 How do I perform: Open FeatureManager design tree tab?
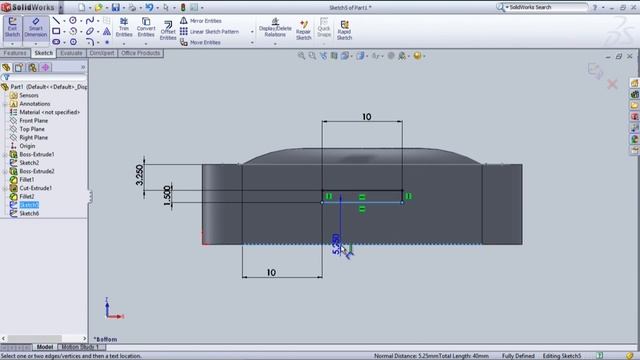pyautogui.click(x=6, y=67)
